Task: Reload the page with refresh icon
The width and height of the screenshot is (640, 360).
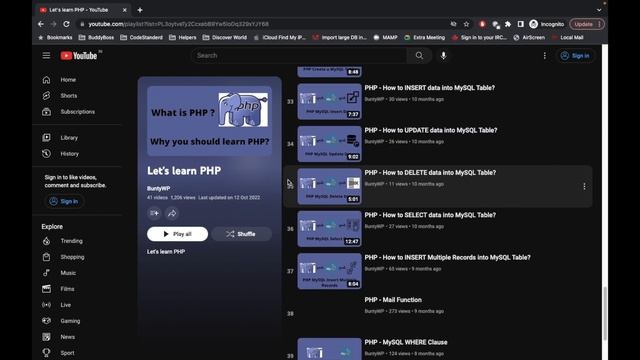Action: (66, 24)
